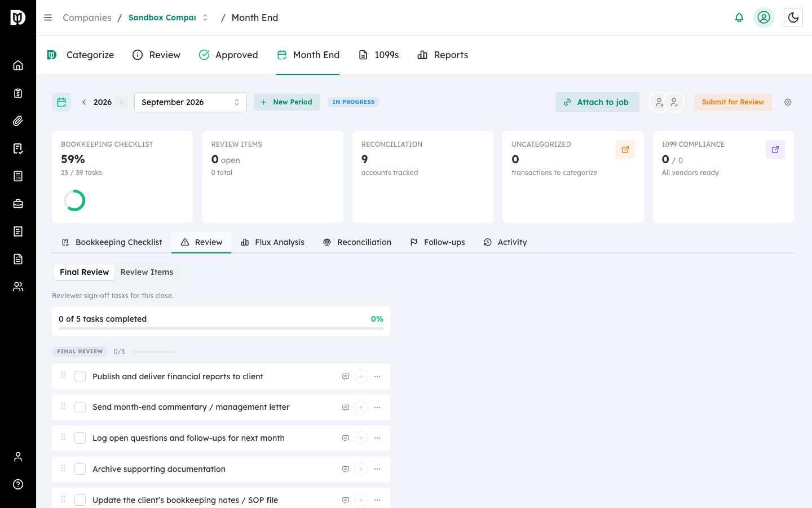Open comments on Send month-end commentary task
812x508 pixels.
(346, 408)
